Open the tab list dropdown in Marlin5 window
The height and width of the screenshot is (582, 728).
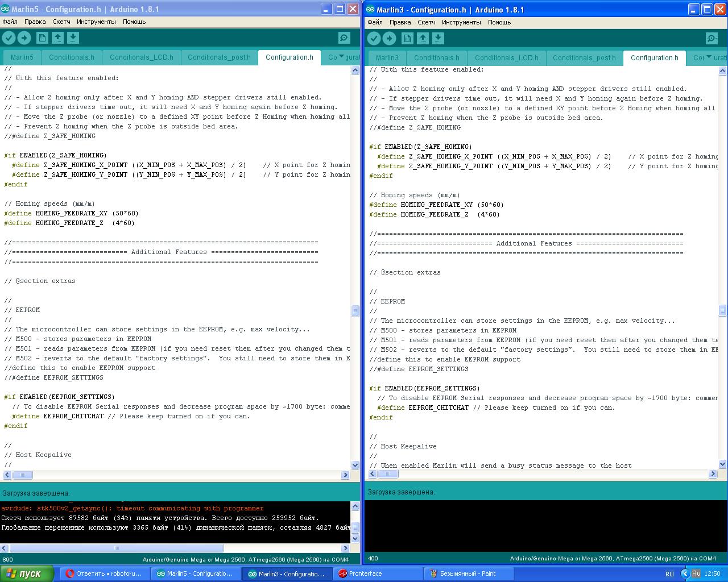341,56
